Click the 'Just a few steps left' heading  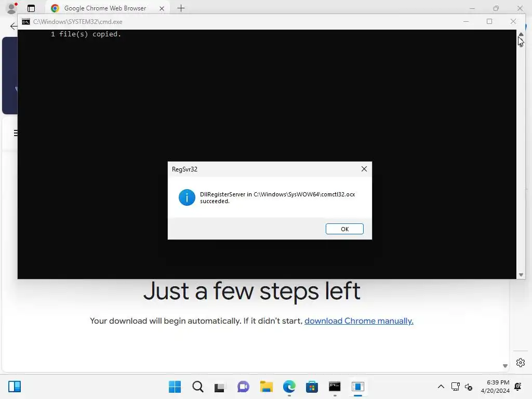click(252, 291)
